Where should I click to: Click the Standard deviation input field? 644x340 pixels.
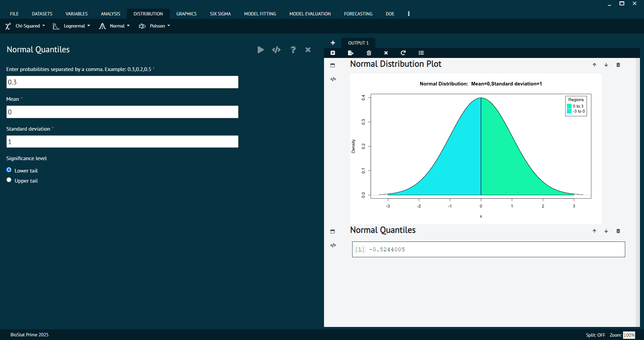click(x=122, y=142)
